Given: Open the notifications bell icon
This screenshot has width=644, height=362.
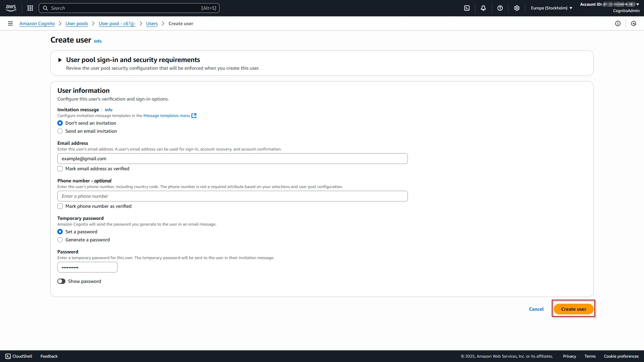Looking at the screenshot, I should click(483, 8).
